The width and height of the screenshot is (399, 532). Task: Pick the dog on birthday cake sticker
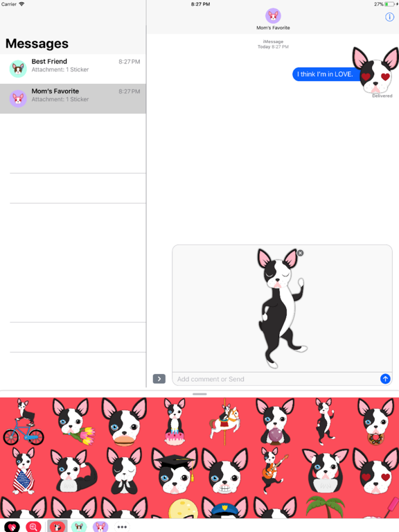click(175, 422)
